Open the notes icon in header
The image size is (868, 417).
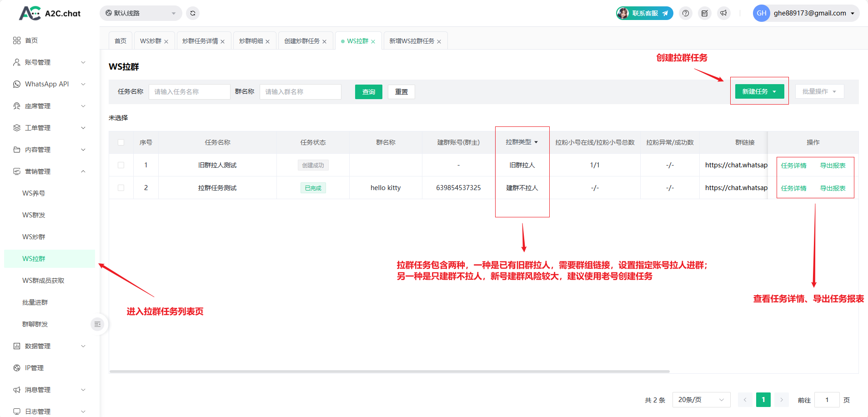click(704, 13)
